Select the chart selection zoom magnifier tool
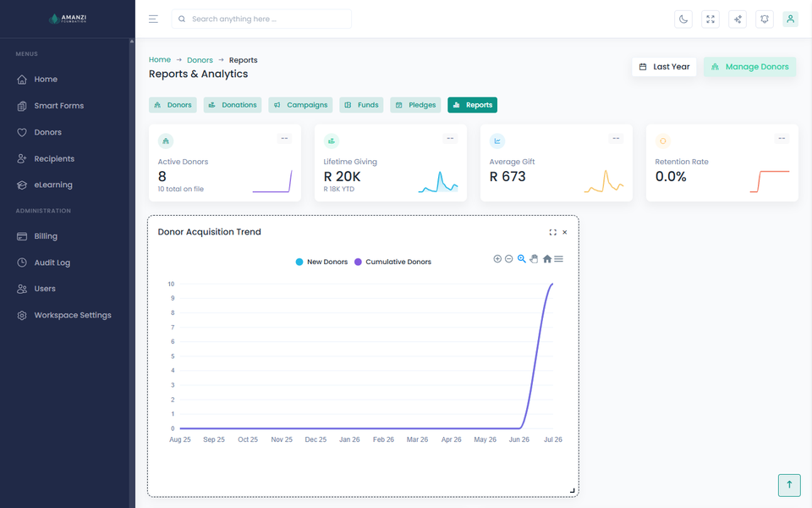Image resolution: width=812 pixels, height=508 pixels. 522,259
